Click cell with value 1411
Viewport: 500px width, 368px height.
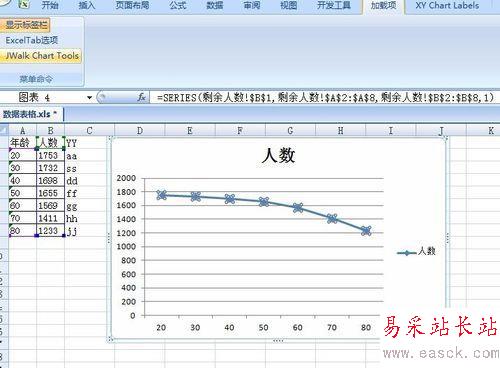pyautogui.click(x=50, y=218)
